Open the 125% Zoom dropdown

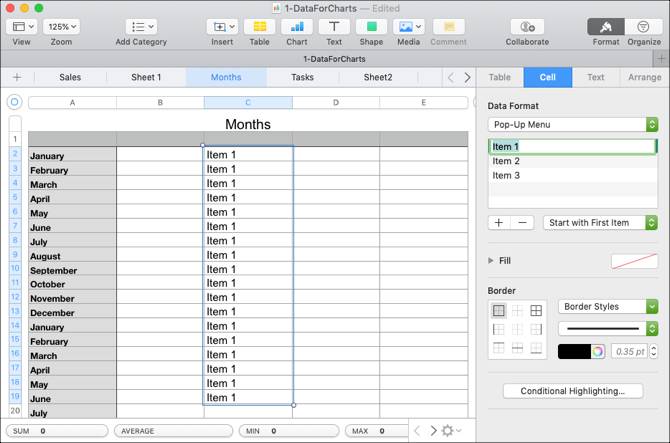(x=62, y=27)
